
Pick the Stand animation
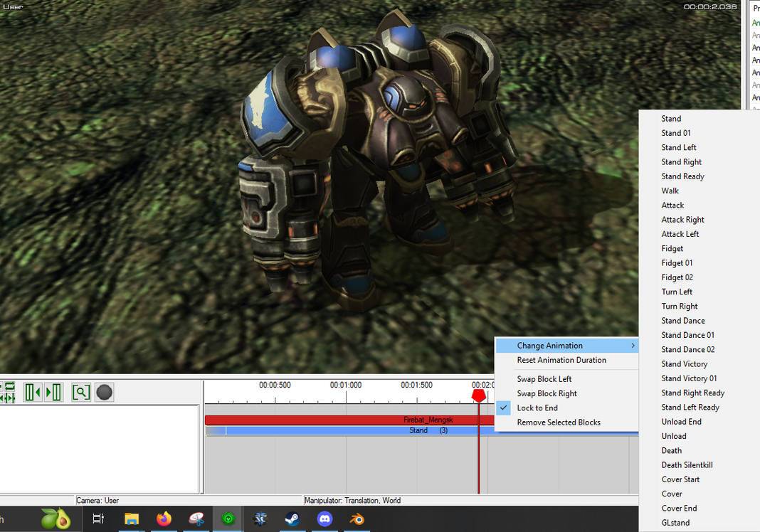click(671, 119)
